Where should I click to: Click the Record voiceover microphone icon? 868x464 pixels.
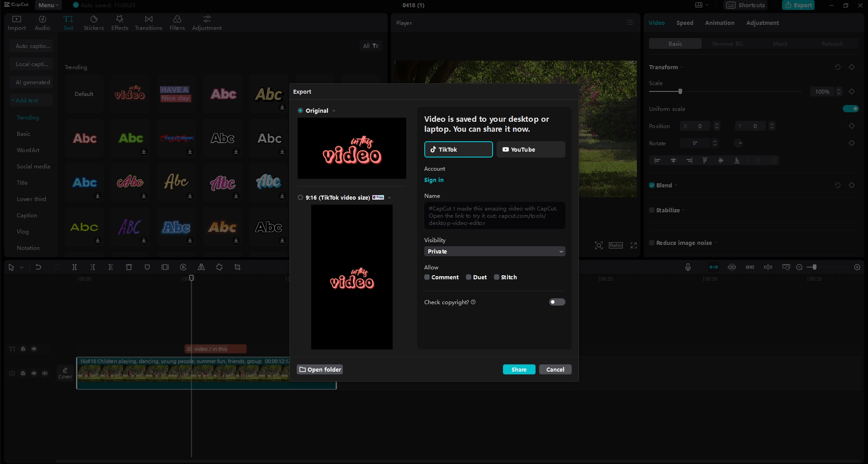point(688,267)
